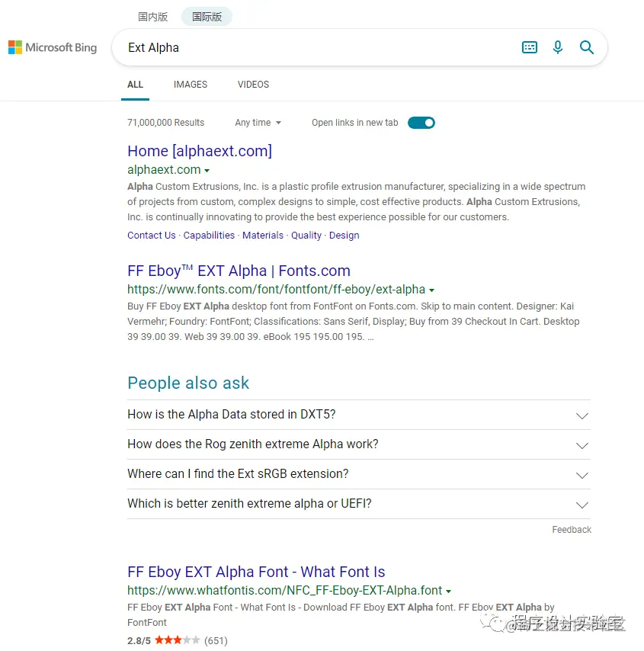Open the Home [alphaext.com] result

point(200,151)
